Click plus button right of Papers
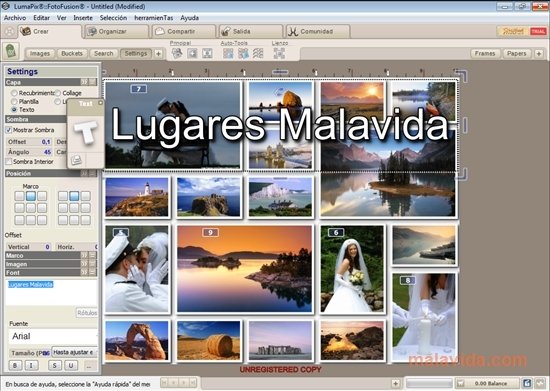 point(539,54)
